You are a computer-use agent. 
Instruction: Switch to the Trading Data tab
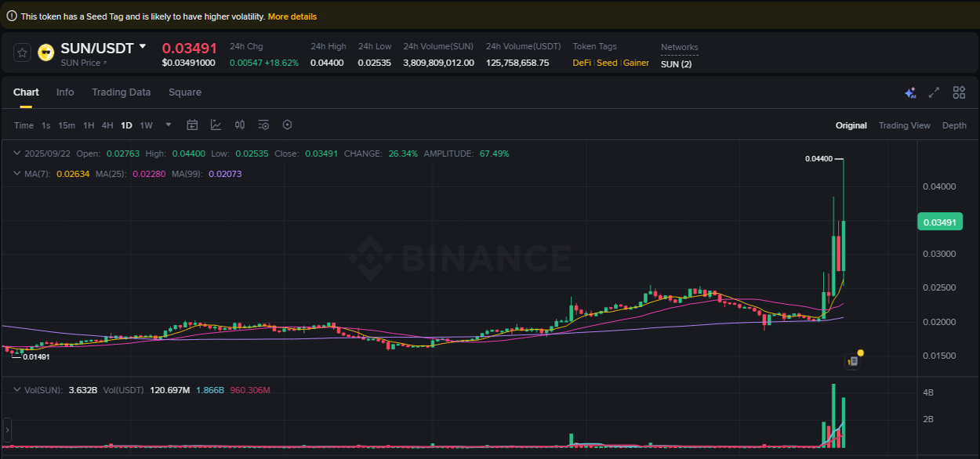[x=121, y=92]
